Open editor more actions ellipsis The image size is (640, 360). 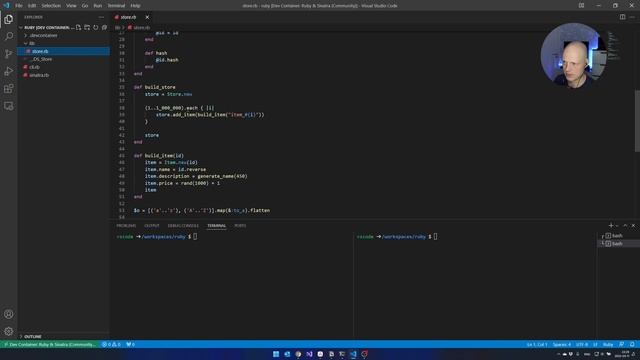[x=632, y=17]
